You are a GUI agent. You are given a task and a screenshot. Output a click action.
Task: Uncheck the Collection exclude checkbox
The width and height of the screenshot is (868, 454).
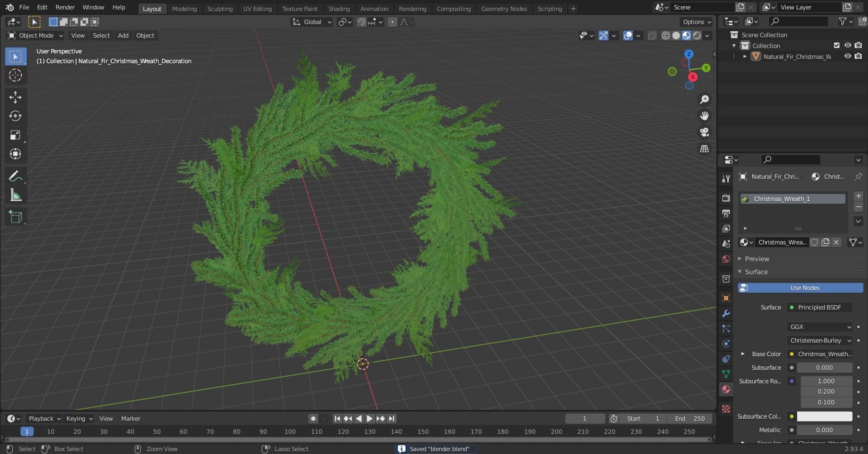[836, 45]
